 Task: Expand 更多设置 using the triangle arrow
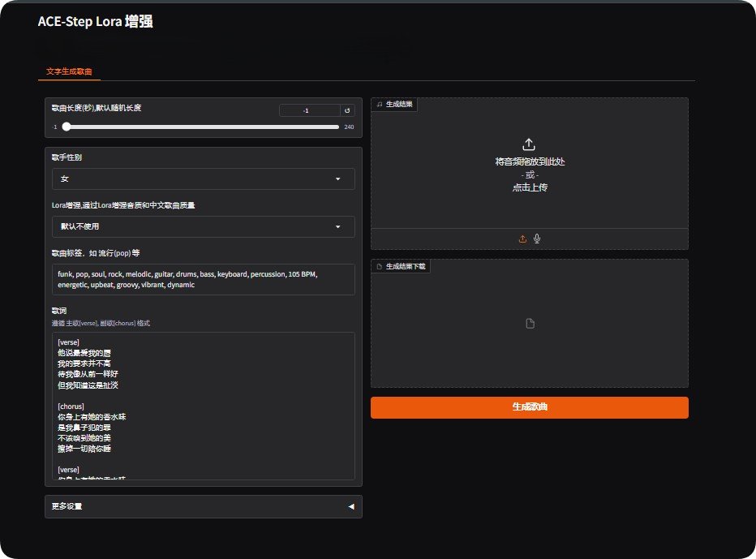click(350, 506)
